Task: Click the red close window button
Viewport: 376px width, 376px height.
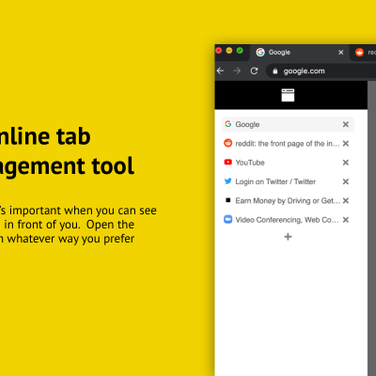Action: (x=219, y=51)
